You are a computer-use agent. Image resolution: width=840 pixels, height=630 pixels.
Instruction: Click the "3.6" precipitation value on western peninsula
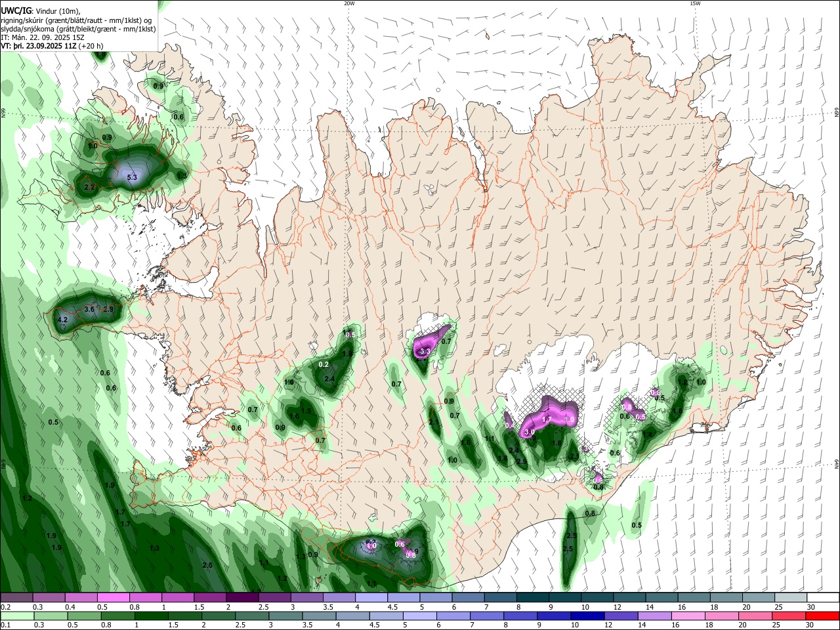point(90,309)
